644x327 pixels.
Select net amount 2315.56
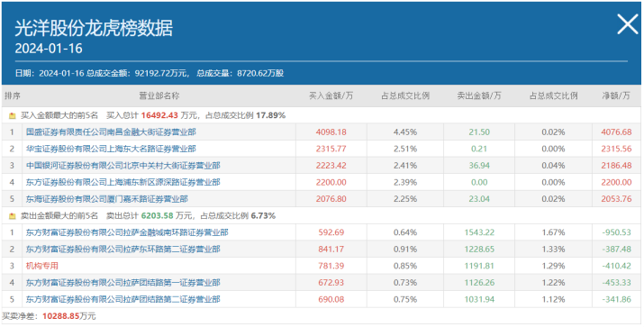coord(616,149)
